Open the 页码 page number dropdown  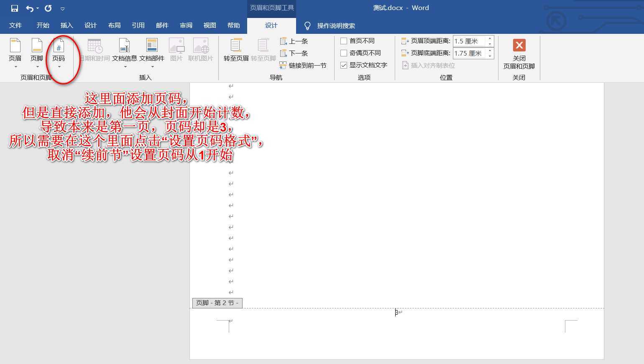(59, 53)
